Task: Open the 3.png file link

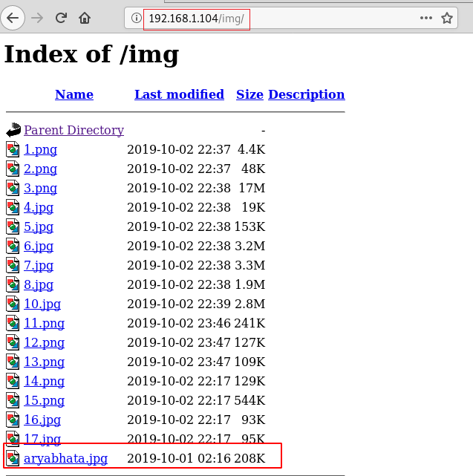Action: (40, 188)
